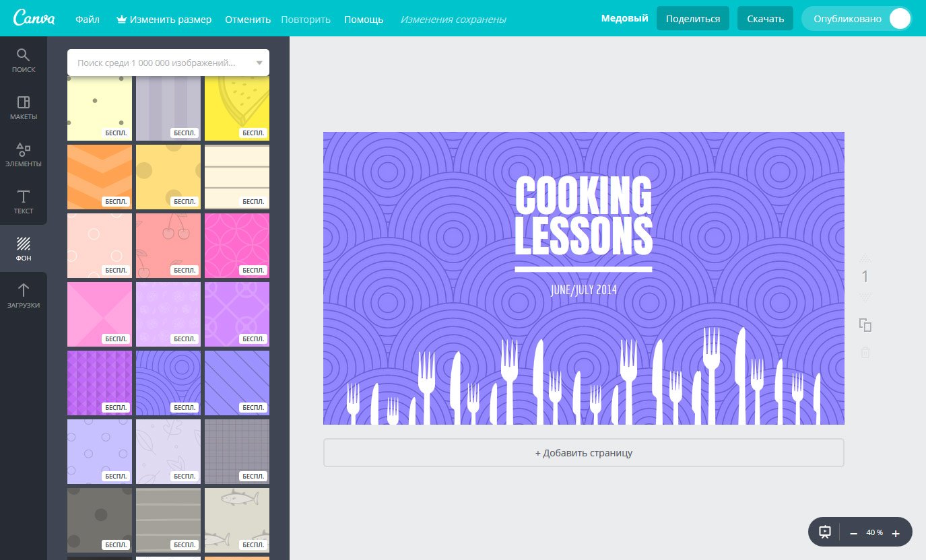926x560 pixels.
Task: Open the Макеты layouts panel
Action: (x=24, y=107)
